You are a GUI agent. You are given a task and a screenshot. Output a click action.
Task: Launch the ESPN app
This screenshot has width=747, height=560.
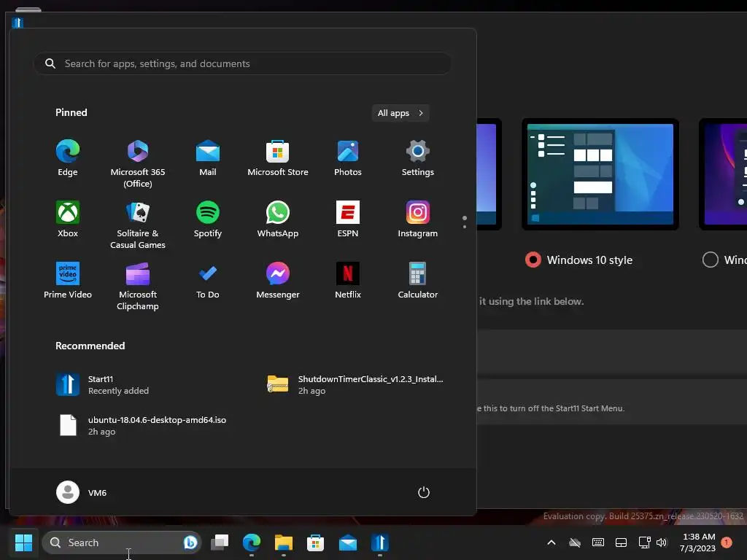click(x=348, y=219)
